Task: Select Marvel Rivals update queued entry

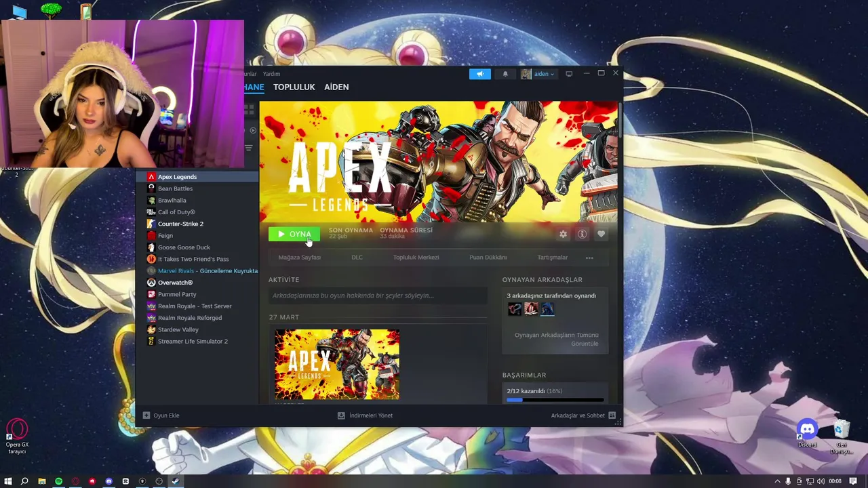Action: (197, 271)
